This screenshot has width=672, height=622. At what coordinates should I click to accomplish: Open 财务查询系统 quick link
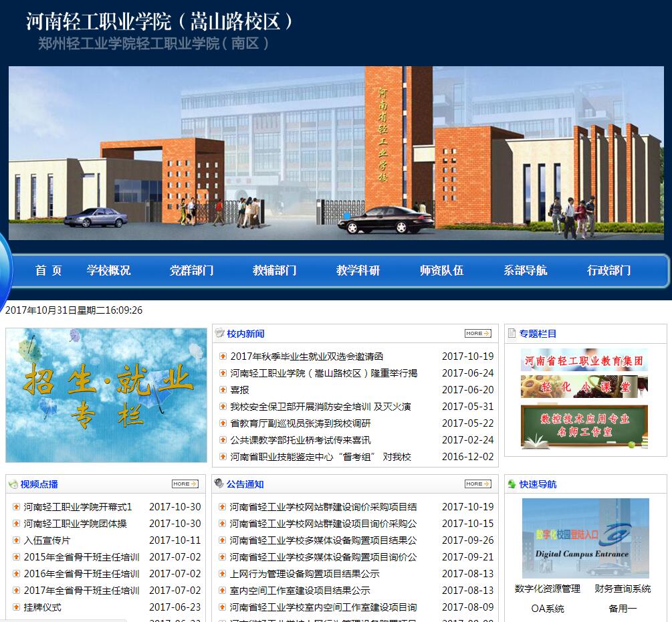pyautogui.click(x=623, y=589)
